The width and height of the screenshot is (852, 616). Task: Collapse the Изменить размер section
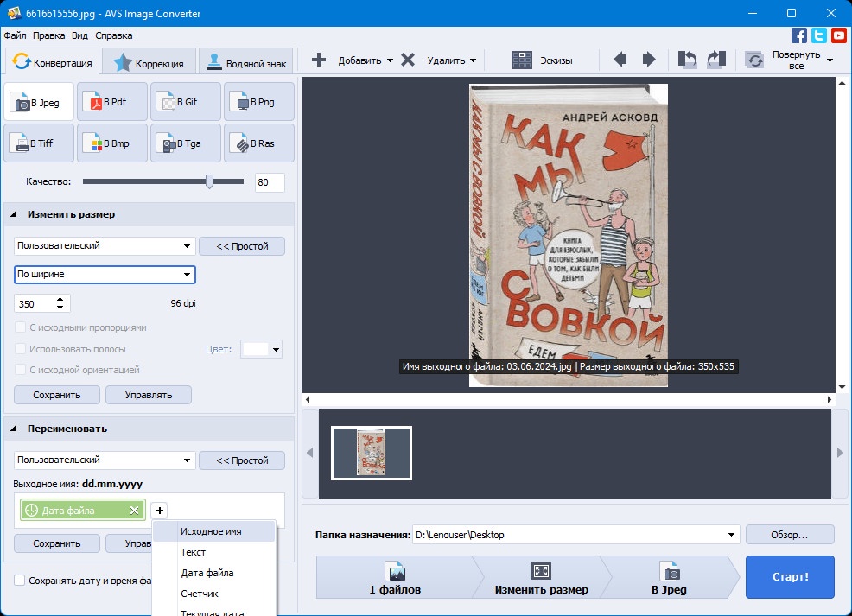14,214
